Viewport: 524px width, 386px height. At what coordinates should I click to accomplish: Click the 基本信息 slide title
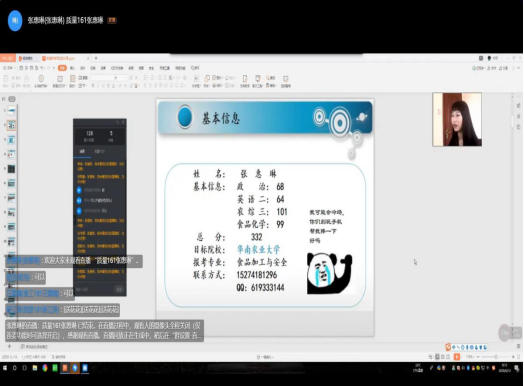coord(221,118)
